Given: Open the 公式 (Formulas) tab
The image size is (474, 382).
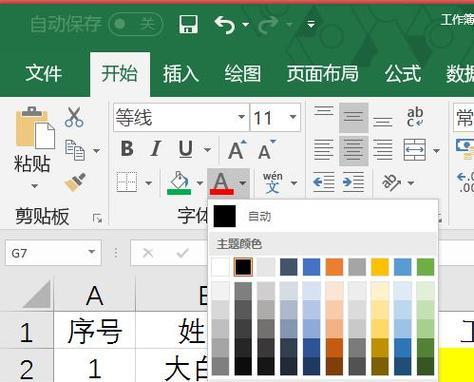Looking at the screenshot, I should click(402, 73).
